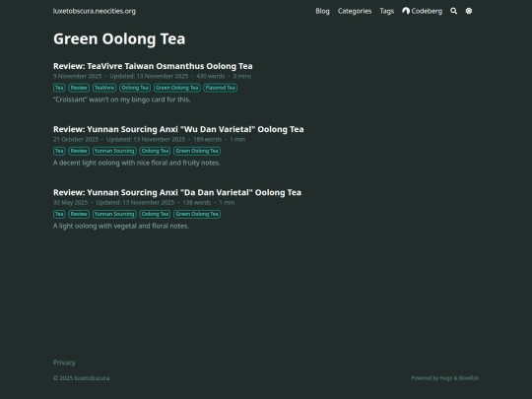
Task: Open the Da Dan Varietal Oolong review
Action: [177, 192]
